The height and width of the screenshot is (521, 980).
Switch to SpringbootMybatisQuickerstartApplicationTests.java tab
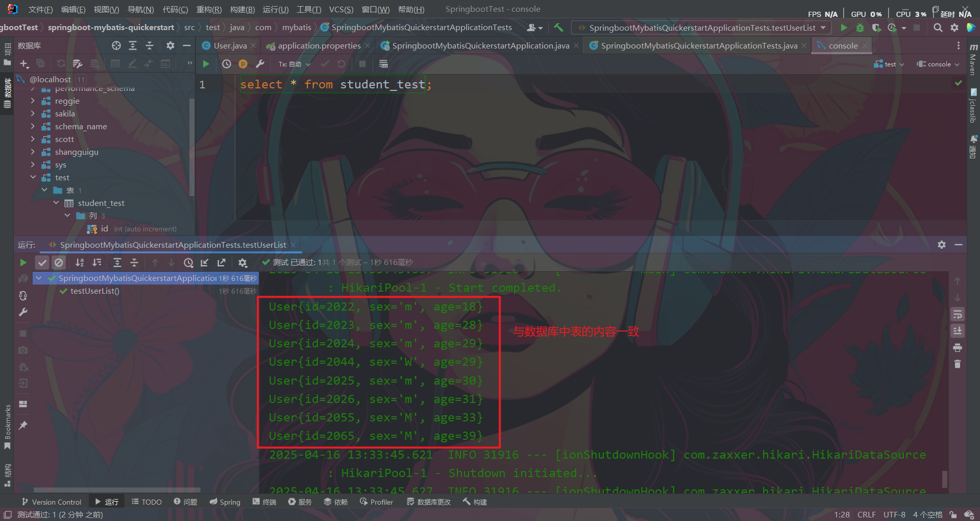click(x=699, y=45)
